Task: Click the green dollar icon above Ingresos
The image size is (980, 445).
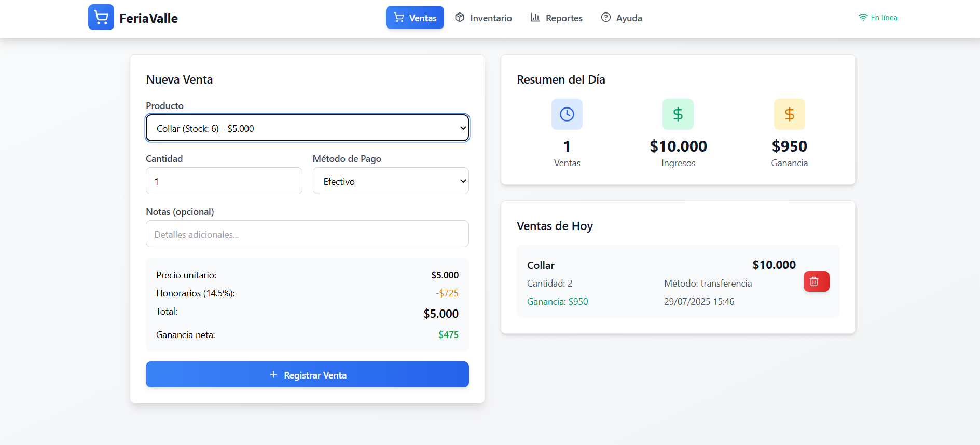Action: 678,114
